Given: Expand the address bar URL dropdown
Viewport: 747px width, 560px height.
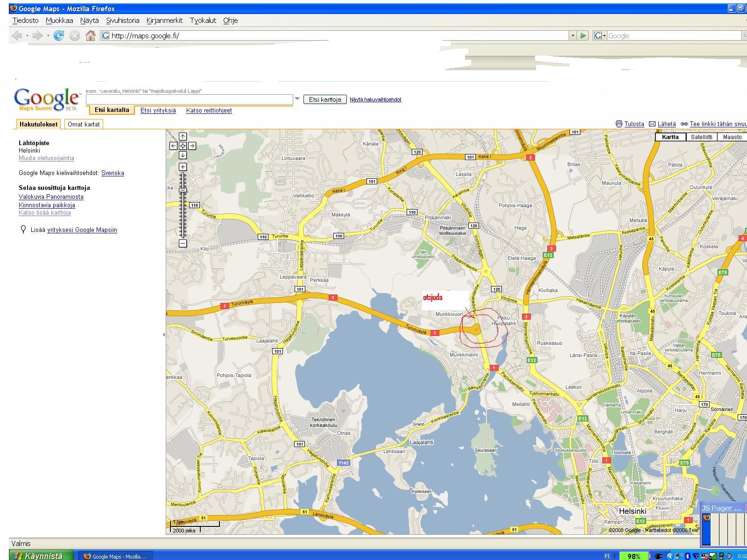Looking at the screenshot, I should click(573, 35).
